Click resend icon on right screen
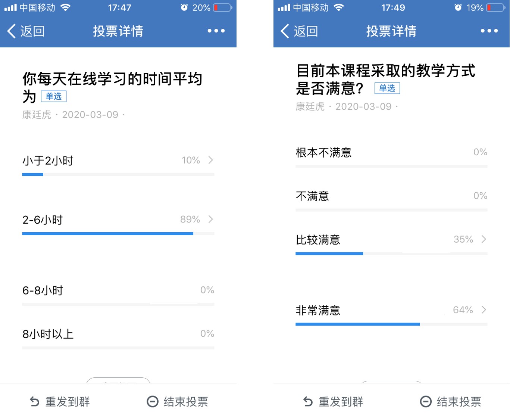Viewport: 510px width, 420px height. point(308,402)
